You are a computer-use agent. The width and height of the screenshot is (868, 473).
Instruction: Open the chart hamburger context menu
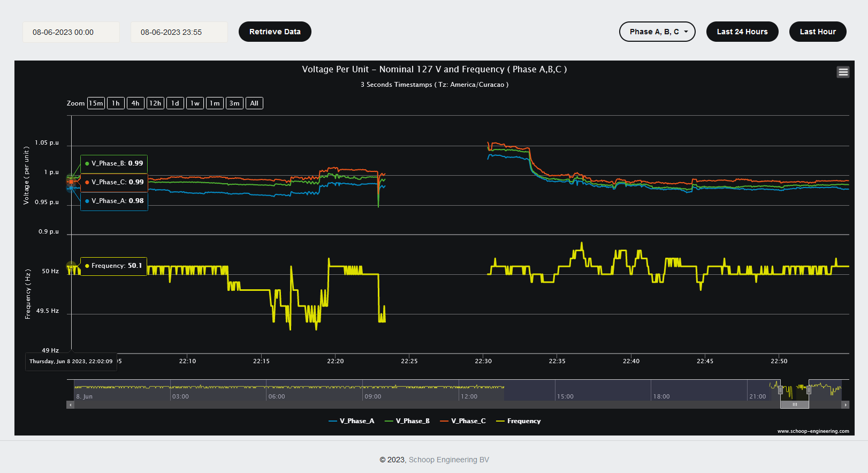843,72
